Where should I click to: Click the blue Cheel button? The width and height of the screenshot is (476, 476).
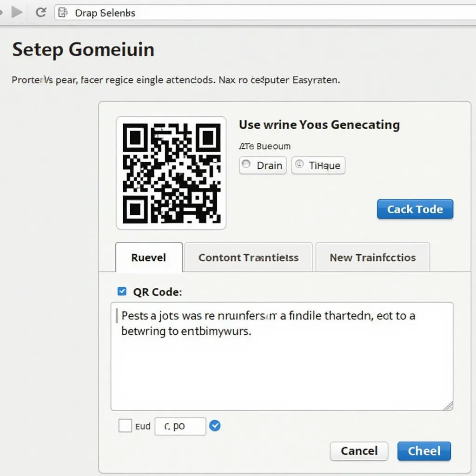pos(424,451)
